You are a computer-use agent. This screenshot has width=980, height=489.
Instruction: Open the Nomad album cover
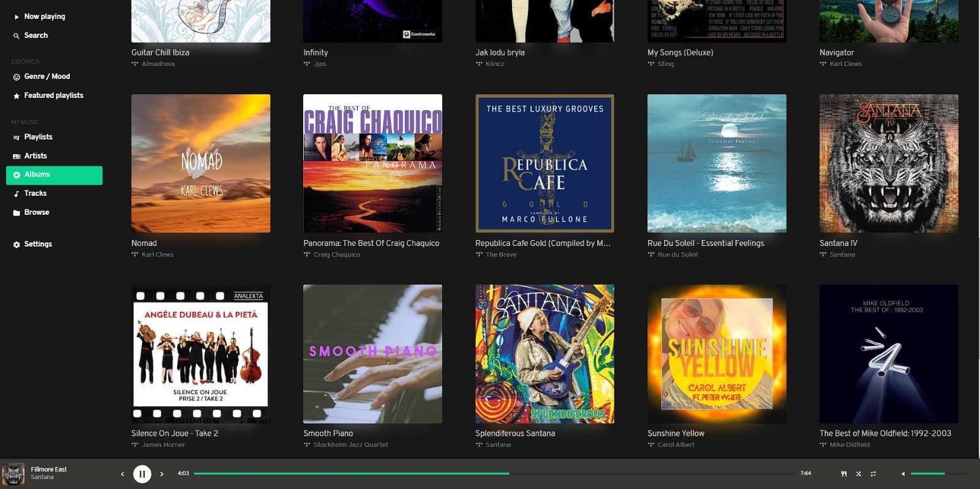pyautogui.click(x=200, y=163)
